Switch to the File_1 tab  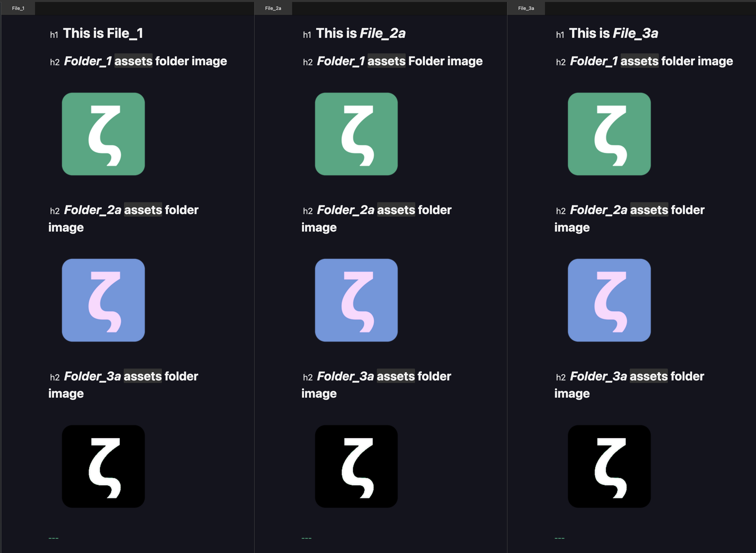pos(18,8)
